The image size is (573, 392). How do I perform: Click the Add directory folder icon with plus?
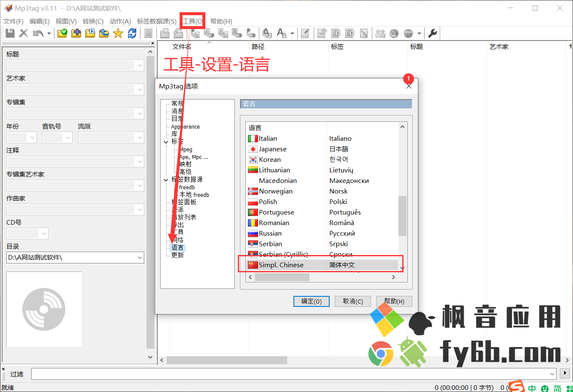point(76,33)
